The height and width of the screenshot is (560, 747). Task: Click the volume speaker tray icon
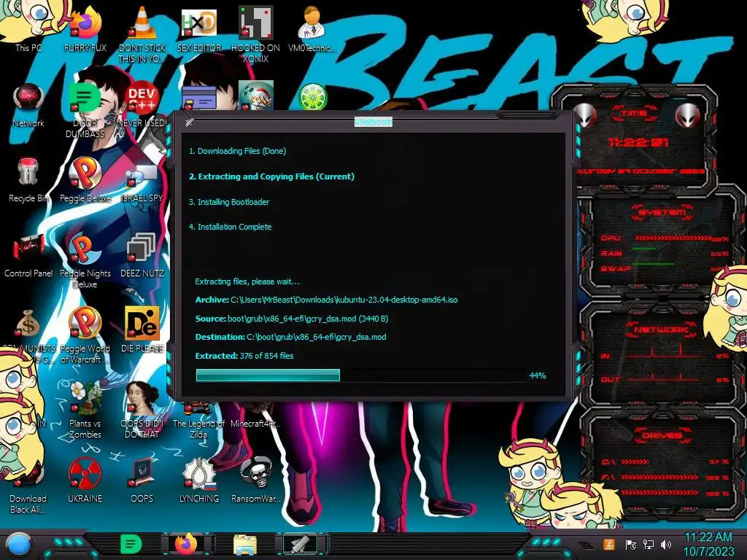[x=666, y=544]
